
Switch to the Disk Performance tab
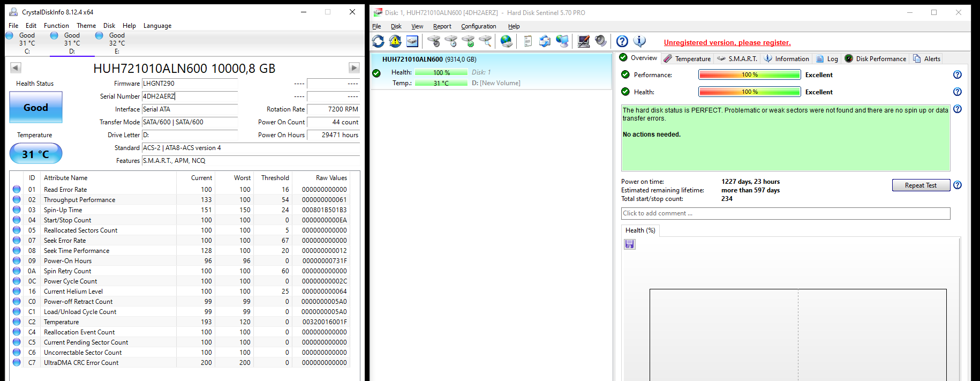(x=876, y=59)
